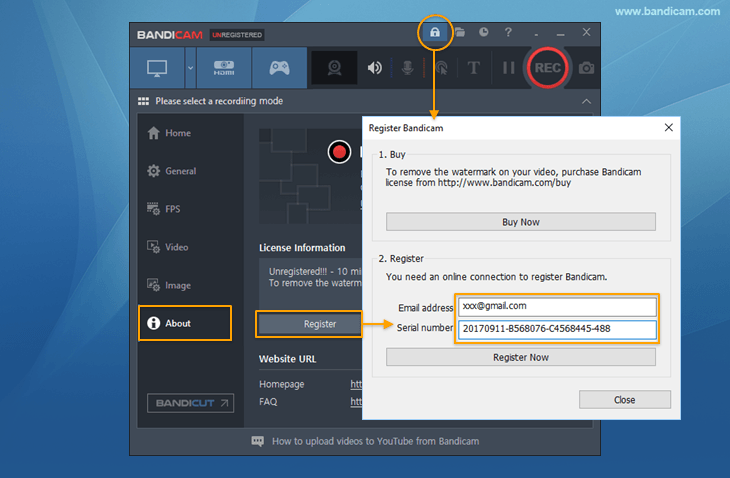
Task: Expand the screen recording mode dropdown arrow
Action: pos(190,68)
